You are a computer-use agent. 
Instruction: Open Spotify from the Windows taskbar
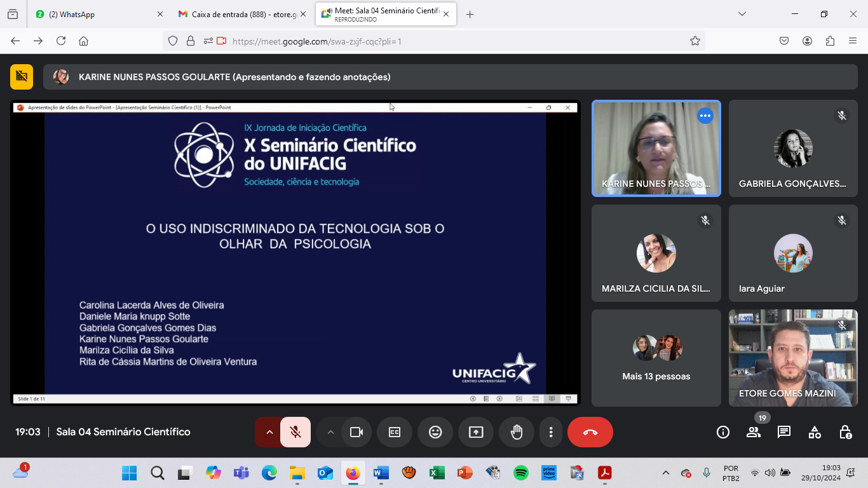click(521, 473)
